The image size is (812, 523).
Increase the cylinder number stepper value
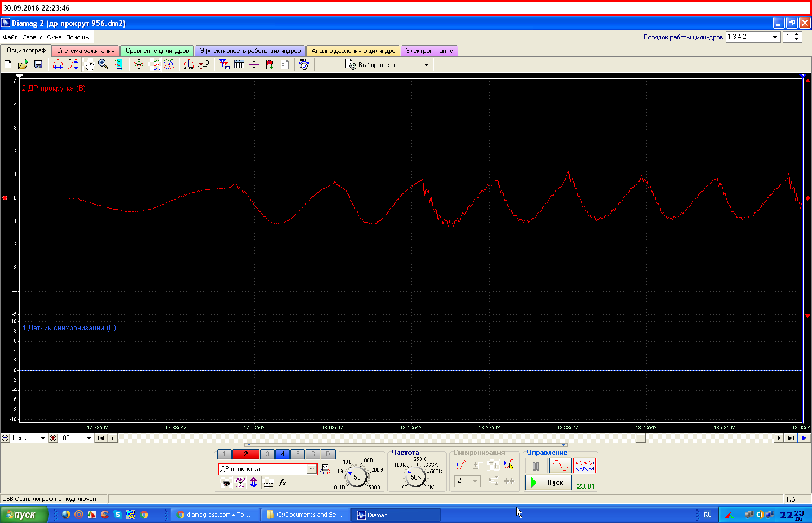click(x=796, y=34)
